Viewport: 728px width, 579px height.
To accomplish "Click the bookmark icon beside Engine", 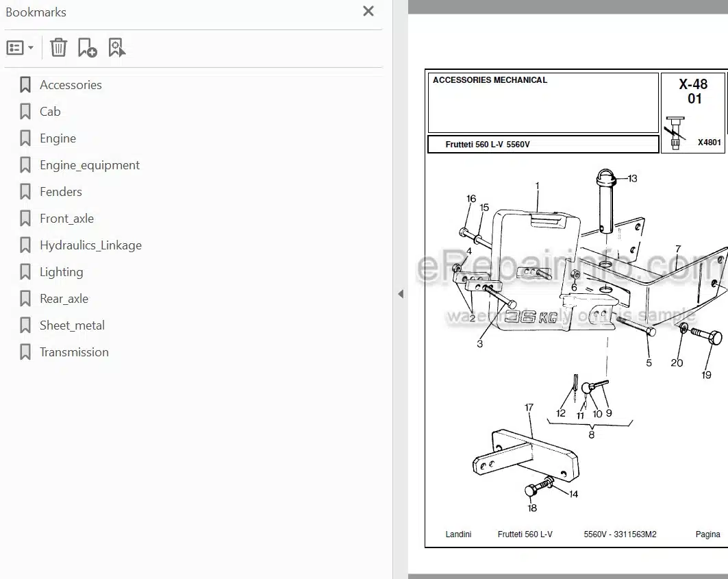I will [25, 138].
